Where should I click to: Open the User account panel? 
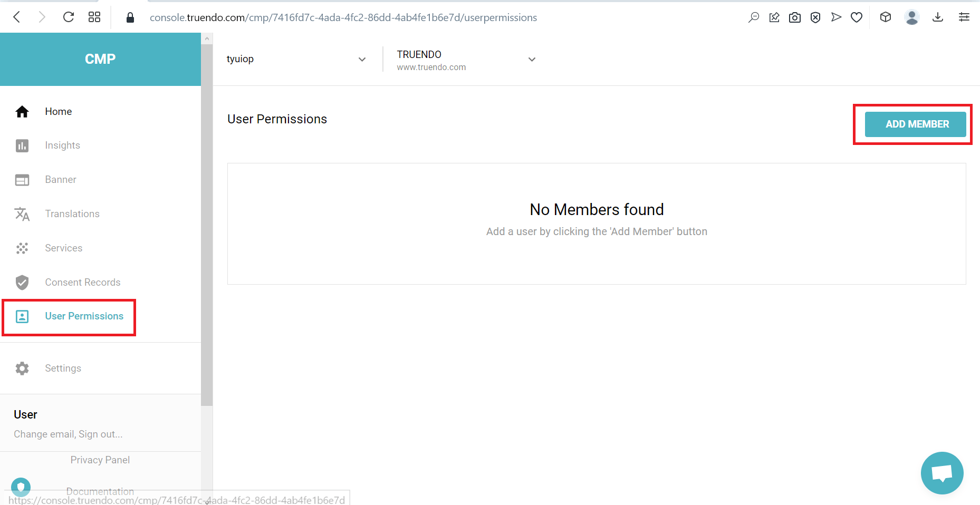click(100, 423)
